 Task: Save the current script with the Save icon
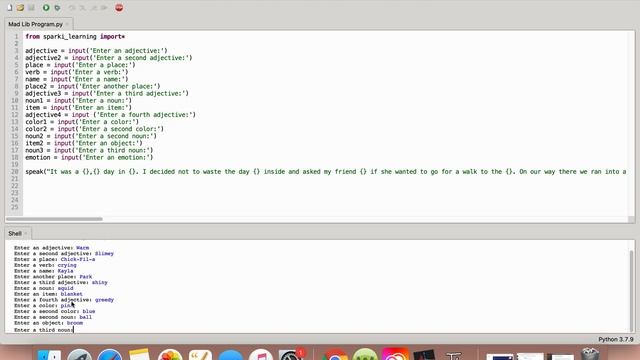[x=31, y=8]
